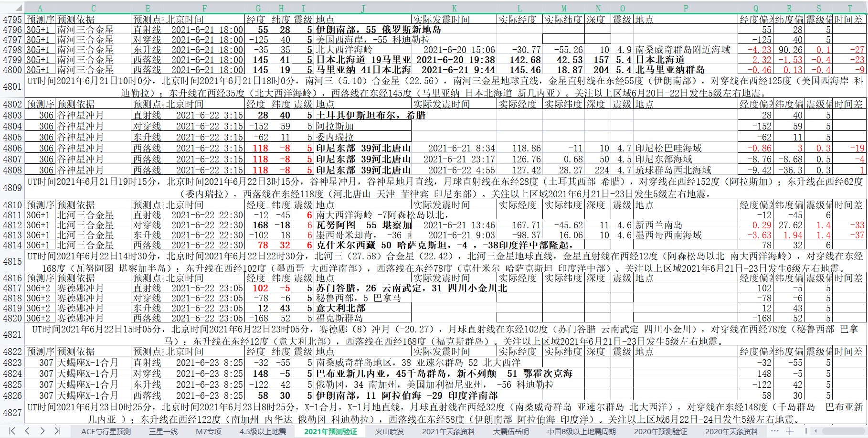Click the next sheet navigation arrow
Image resolution: width=868 pixels, height=438 pixels.
click(x=42, y=431)
